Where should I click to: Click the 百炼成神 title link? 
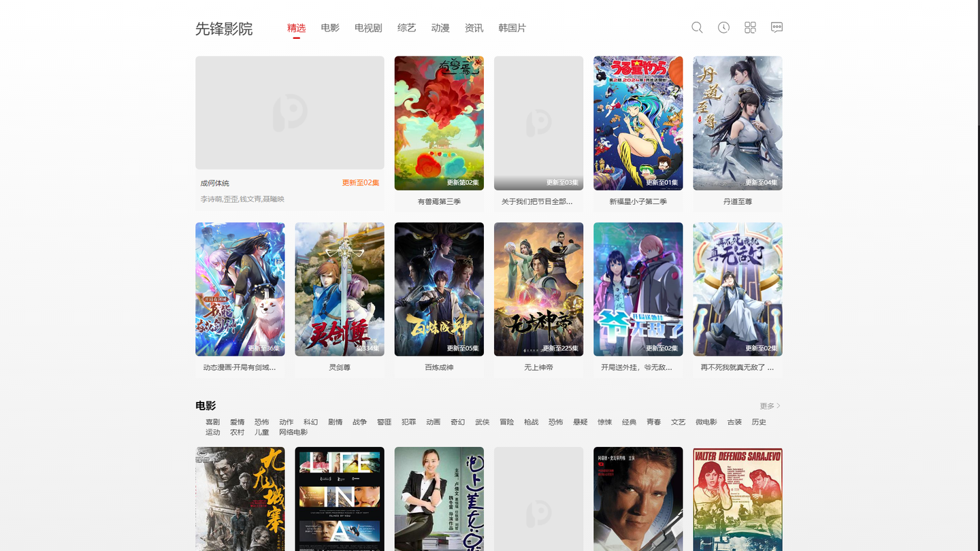click(439, 367)
